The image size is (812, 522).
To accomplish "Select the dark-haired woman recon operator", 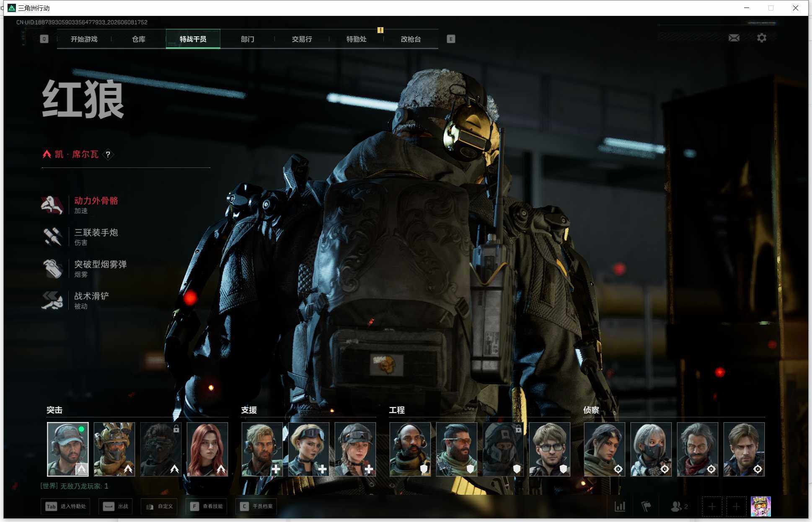I will (605, 449).
